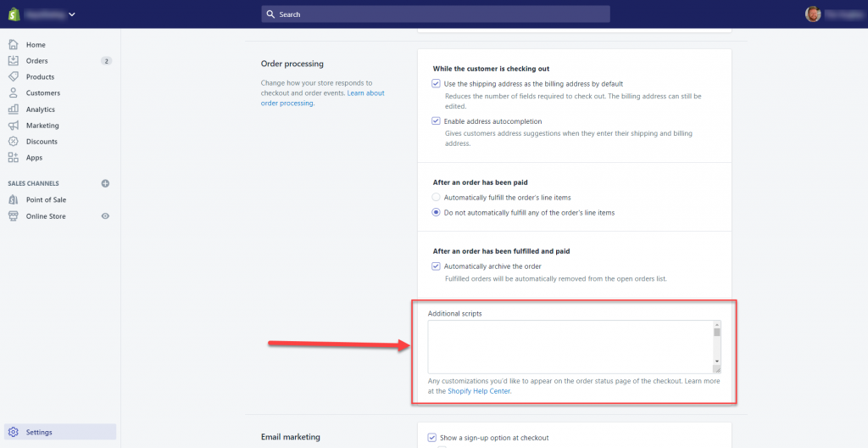Add a sales channel with plus icon
Viewport: 868px width, 448px height.
coord(105,183)
